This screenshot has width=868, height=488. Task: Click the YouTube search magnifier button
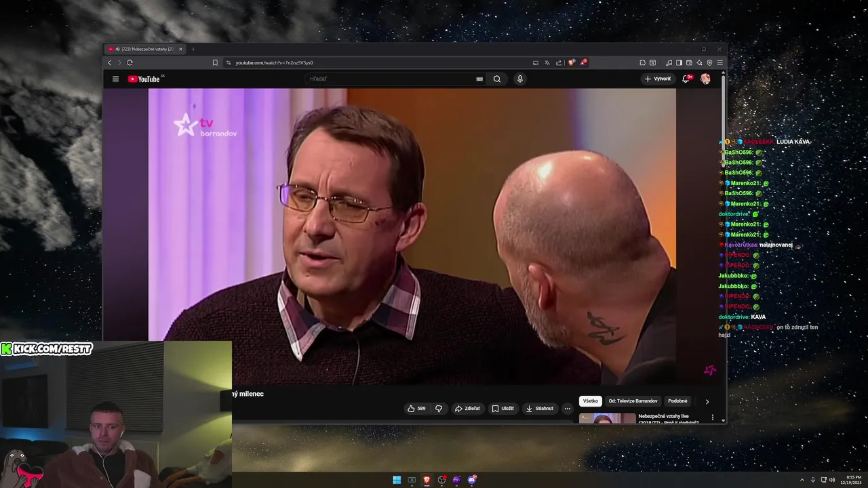click(497, 79)
